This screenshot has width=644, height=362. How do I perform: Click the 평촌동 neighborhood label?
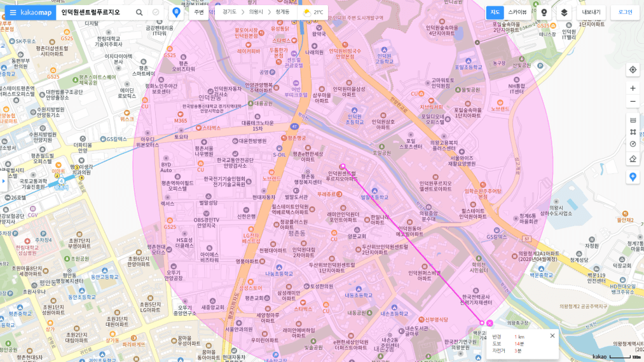(x=296, y=233)
